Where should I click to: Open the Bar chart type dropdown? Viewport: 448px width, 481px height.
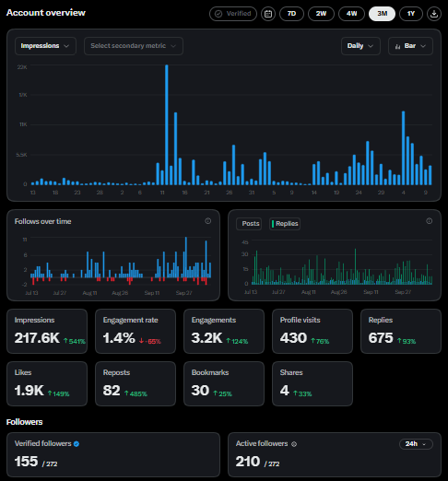(x=410, y=46)
